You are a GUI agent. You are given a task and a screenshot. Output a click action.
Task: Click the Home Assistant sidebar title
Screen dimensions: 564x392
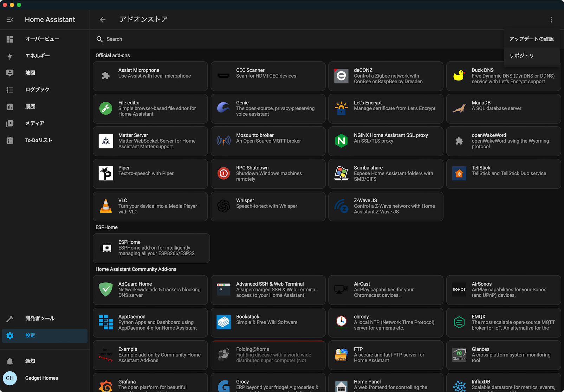(50, 20)
